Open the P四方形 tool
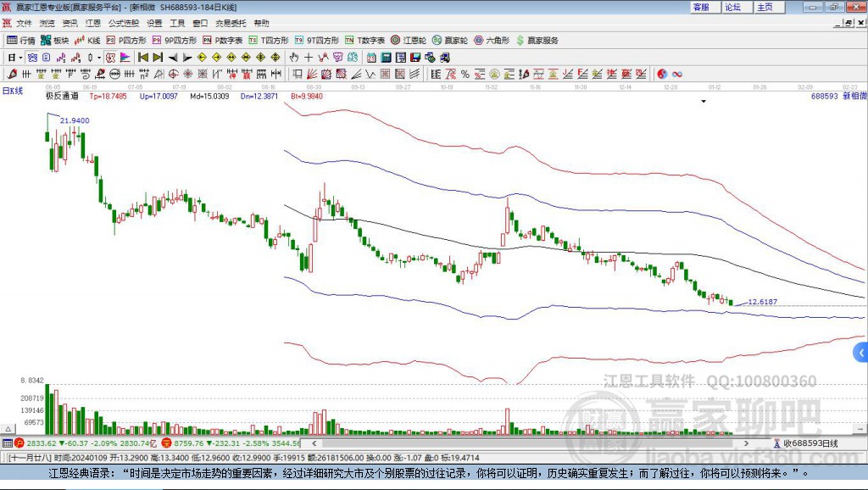Viewport: 868px width, 490px height. click(126, 41)
